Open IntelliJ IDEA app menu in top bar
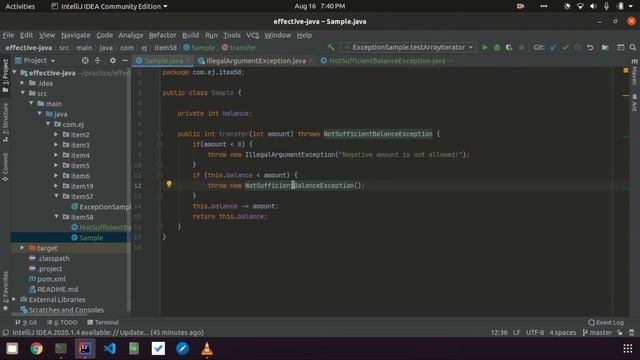Viewport: 640px width, 360px height. click(x=109, y=7)
